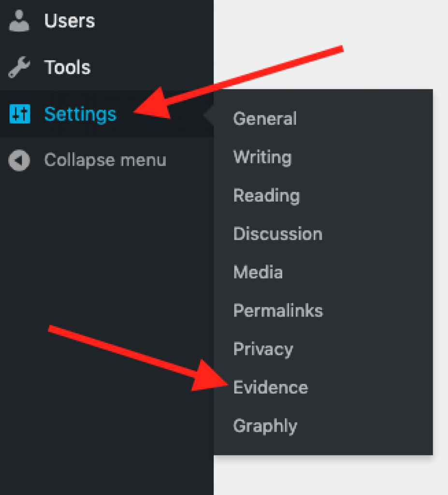The image size is (448, 495).
Task: Click the Users person icon
Action: click(x=19, y=21)
